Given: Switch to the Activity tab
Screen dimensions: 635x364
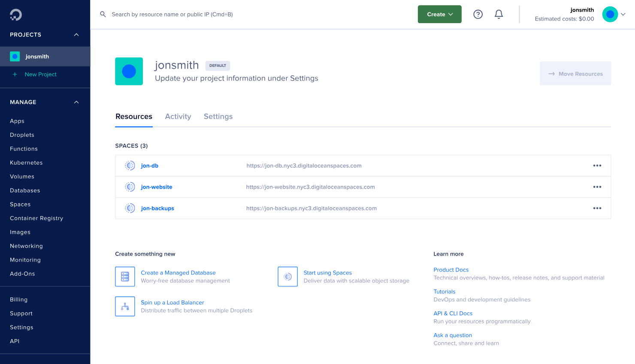Looking at the screenshot, I should click(178, 117).
